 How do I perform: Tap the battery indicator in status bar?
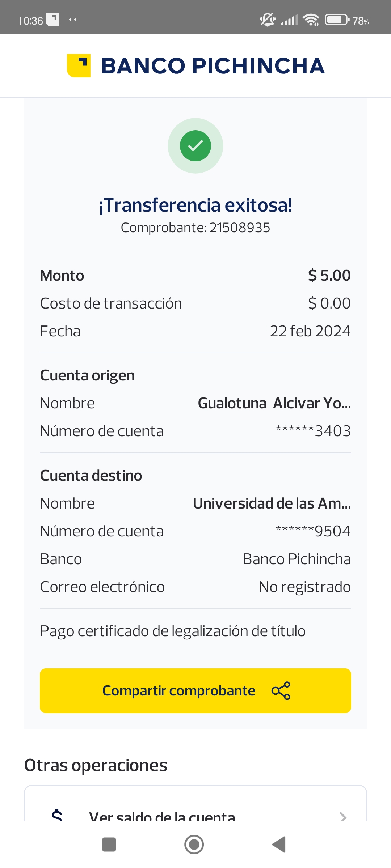[x=337, y=20]
